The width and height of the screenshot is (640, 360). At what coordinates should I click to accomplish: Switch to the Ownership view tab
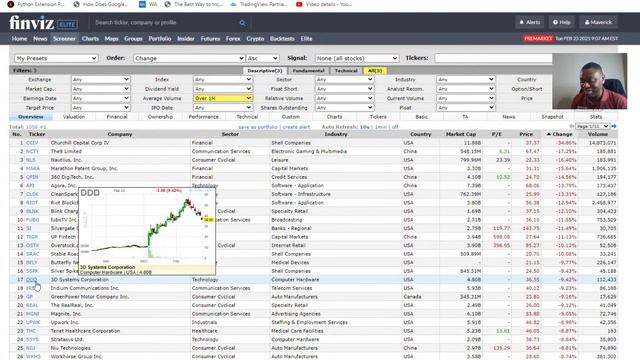click(160, 117)
